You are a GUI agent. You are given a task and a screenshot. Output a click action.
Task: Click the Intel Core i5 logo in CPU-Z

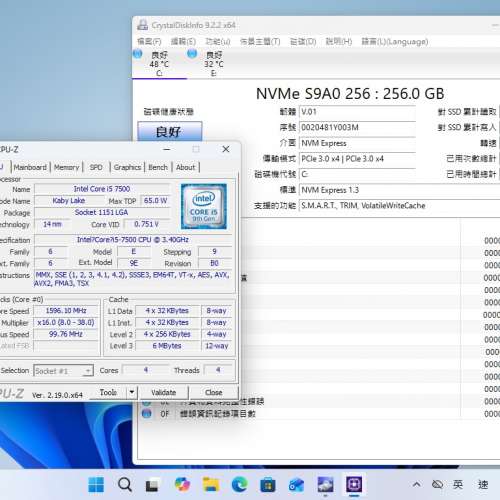[x=204, y=206]
